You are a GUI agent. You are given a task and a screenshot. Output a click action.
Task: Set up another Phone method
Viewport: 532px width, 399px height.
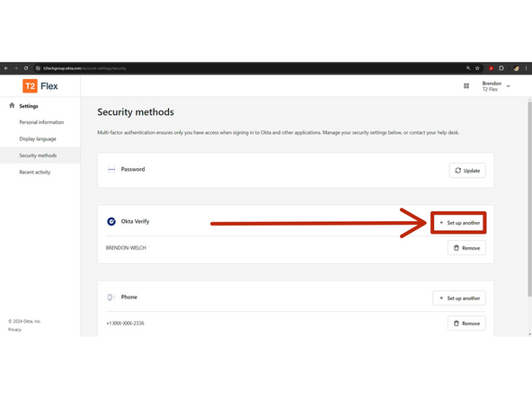459,298
